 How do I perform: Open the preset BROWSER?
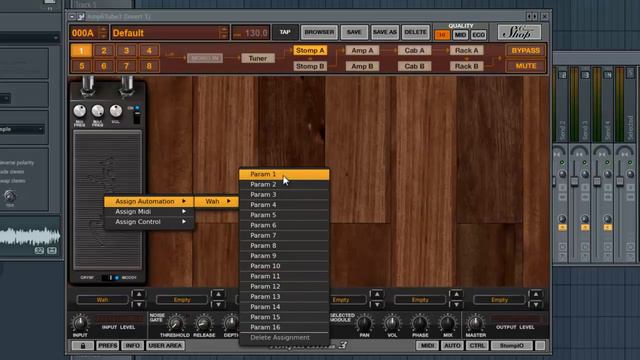319,32
